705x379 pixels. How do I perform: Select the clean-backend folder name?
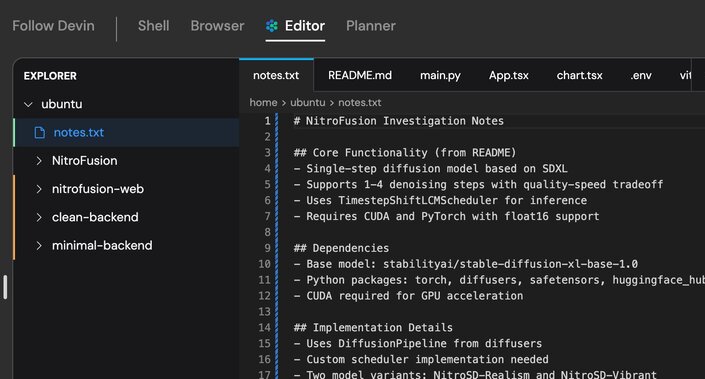(95, 218)
